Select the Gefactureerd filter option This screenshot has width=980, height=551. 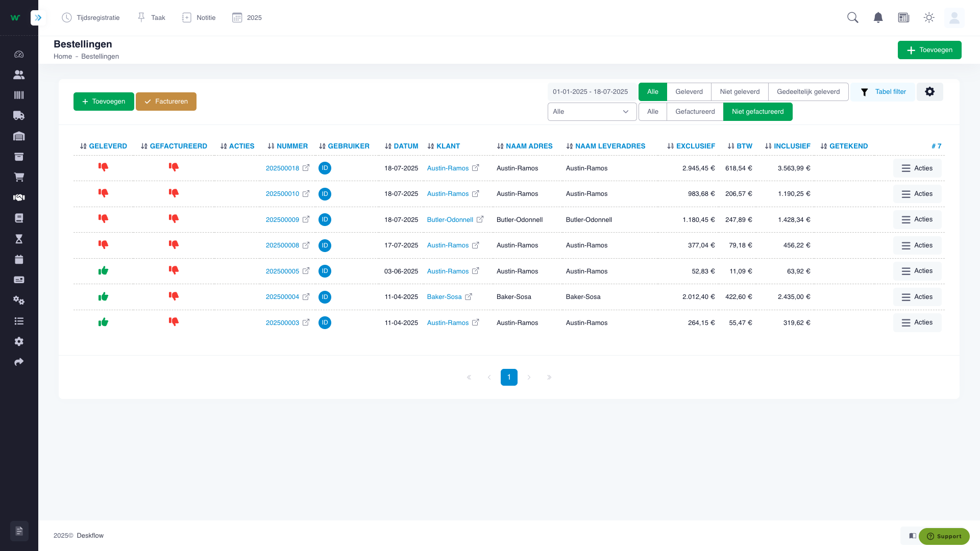[x=695, y=112]
